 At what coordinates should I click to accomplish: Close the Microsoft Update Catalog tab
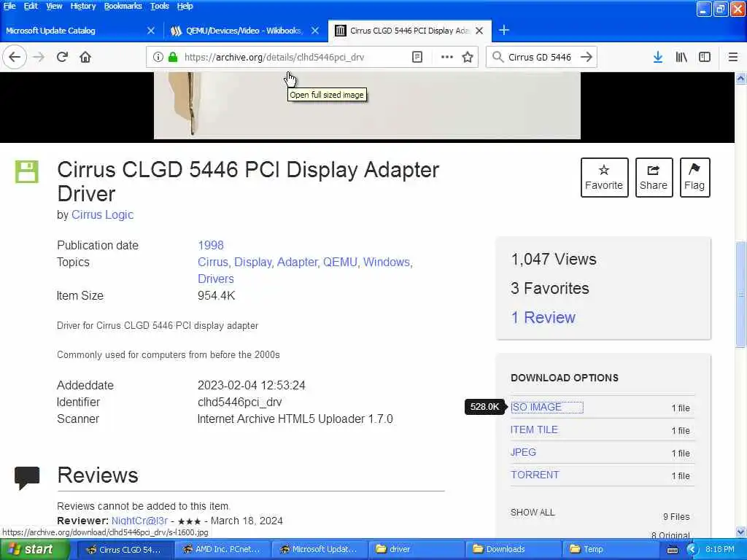click(x=151, y=31)
